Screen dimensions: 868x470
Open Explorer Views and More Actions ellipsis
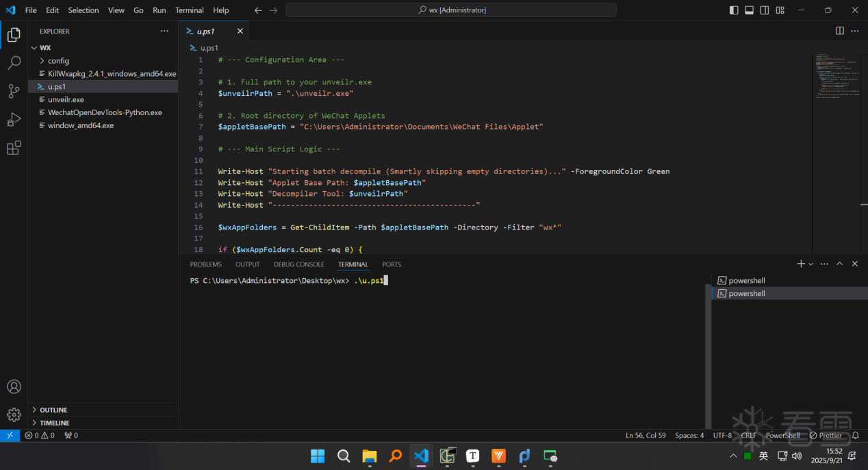click(164, 31)
